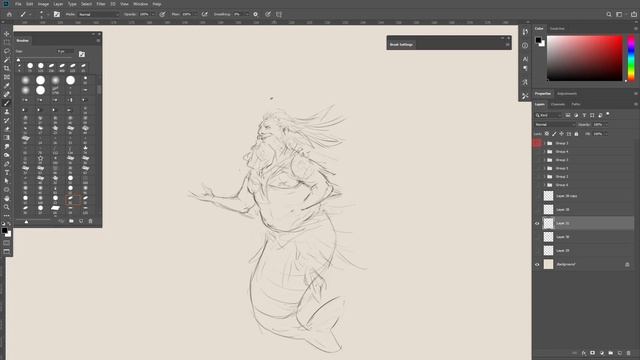Create a new brush group folder
The width and height of the screenshot is (640, 360).
[71, 221]
